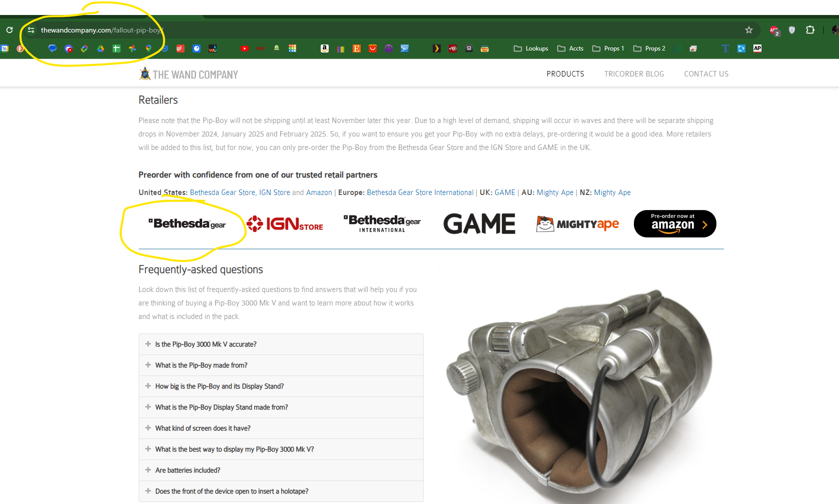839x504 pixels.
Task: Open the green Google Sheets cross bookmark
Action: coord(117,48)
